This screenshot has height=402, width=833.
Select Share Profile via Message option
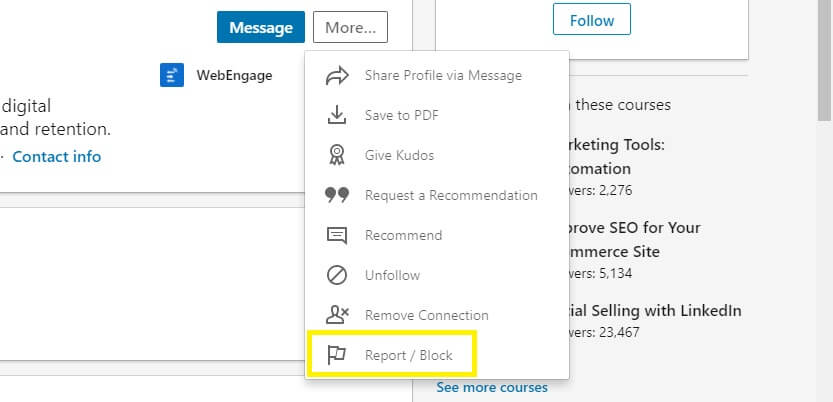(x=437, y=76)
